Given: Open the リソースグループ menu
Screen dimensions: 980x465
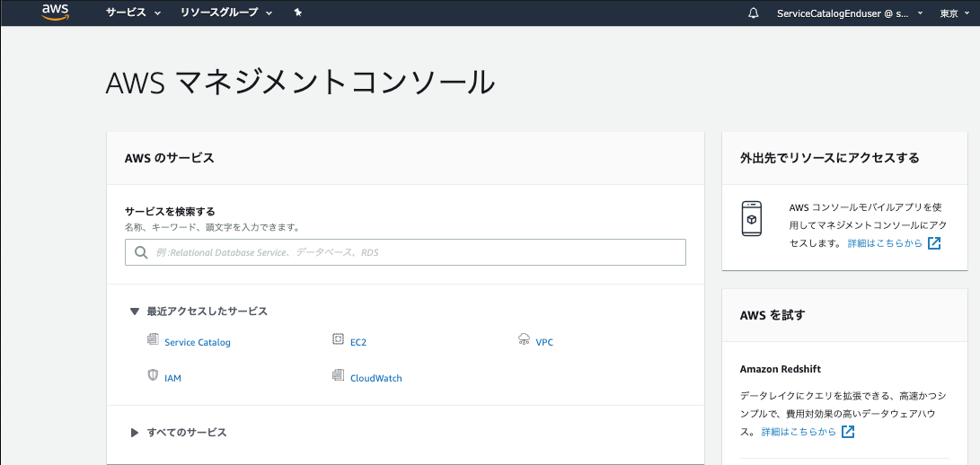Looking at the screenshot, I should click(x=226, y=13).
